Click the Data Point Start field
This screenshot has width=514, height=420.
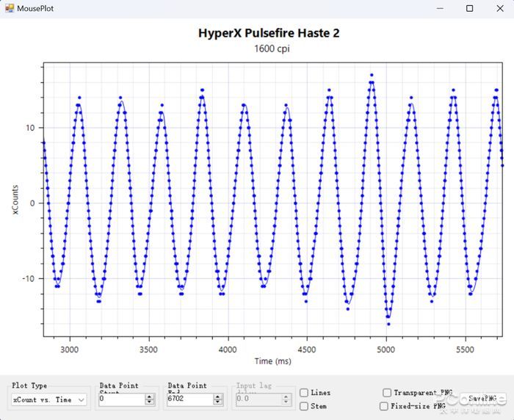(122, 399)
